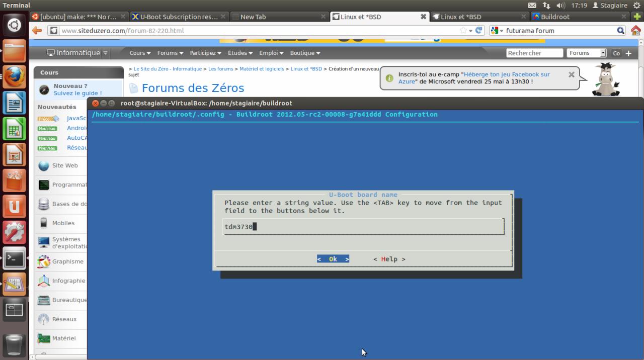Go back with Firefox back arrow
This screenshot has height=360, width=644.
(x=37, y=30)
